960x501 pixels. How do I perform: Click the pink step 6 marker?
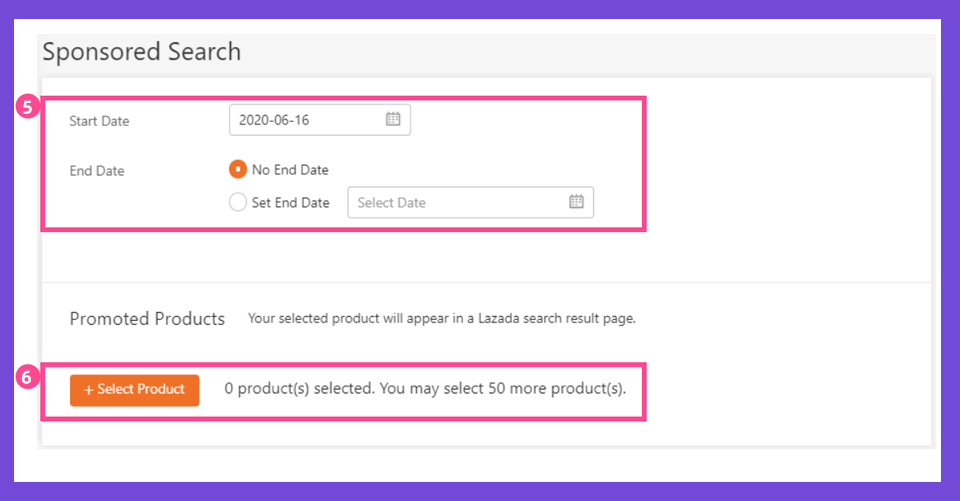tap(27, 377)
